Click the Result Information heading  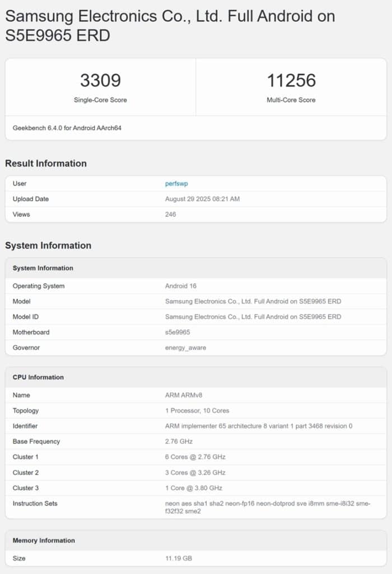[x=46, y=163]
